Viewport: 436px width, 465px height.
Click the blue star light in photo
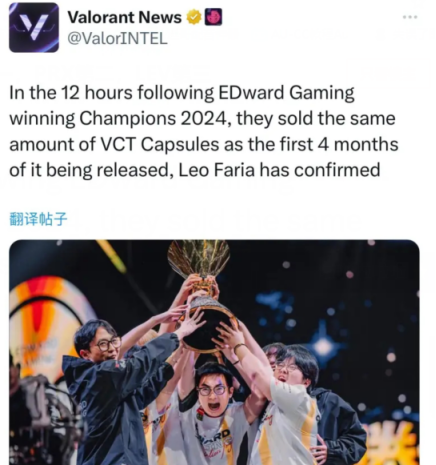(323, 345)
